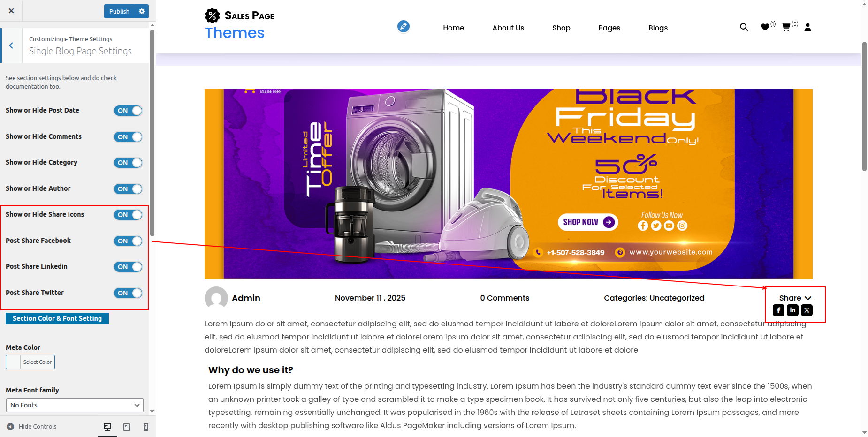
Task: Click the user account icon
Action: coord(807,27)
